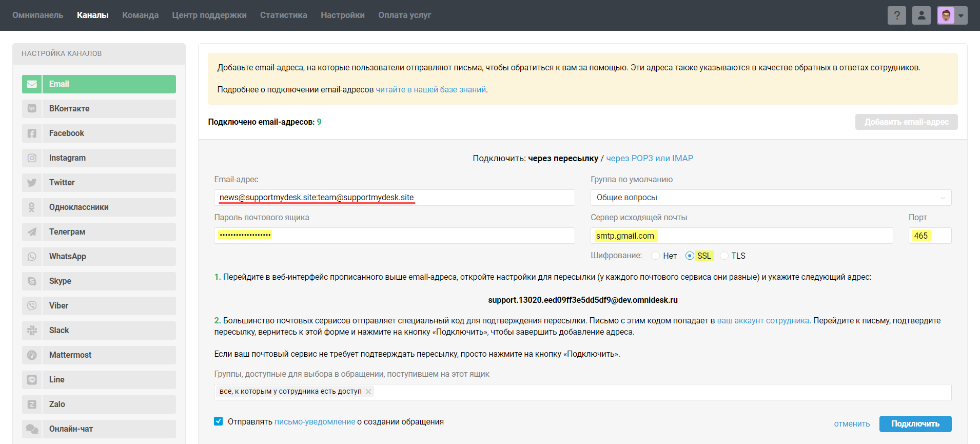The height and width of the screenshot is (444, 980).
Task: Open the user avatar dropdown menu
Action: click(952, 15)
